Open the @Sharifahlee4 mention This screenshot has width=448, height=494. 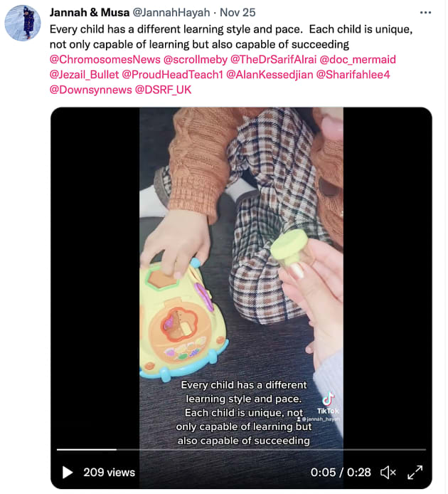[353, 75]
